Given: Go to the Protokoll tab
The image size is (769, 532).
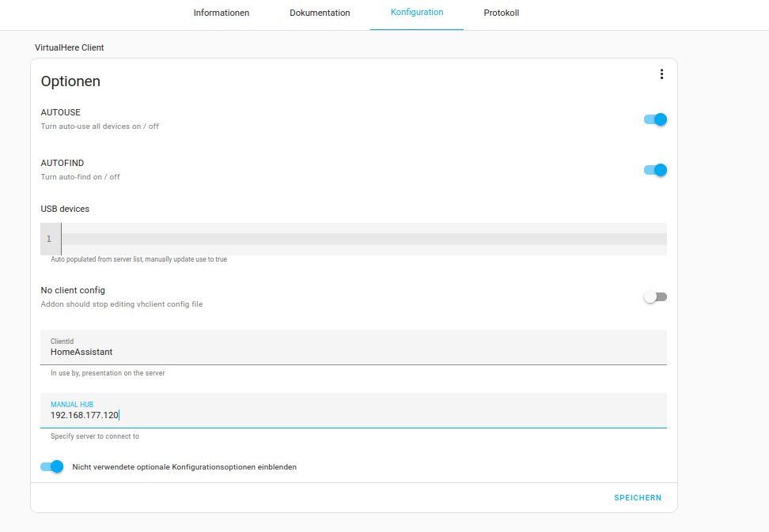Looking at the screenshot, I should pos(502,13).
